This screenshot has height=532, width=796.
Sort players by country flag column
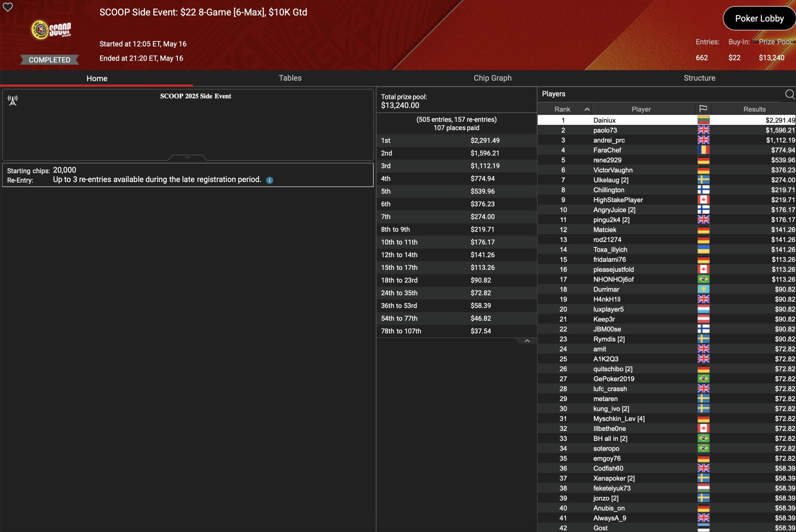tap(703, 109)
